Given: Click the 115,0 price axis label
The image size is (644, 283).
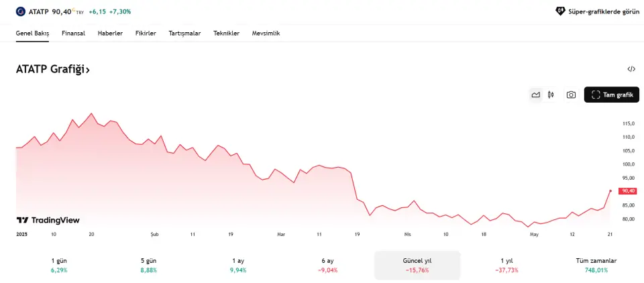Looking at the screenshot, I should coord(629,123).
